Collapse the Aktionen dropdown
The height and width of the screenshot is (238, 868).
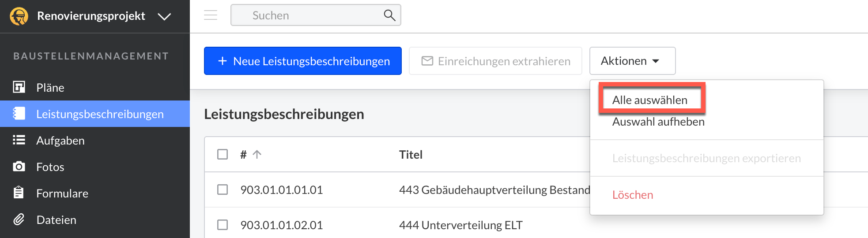[632, 61]
